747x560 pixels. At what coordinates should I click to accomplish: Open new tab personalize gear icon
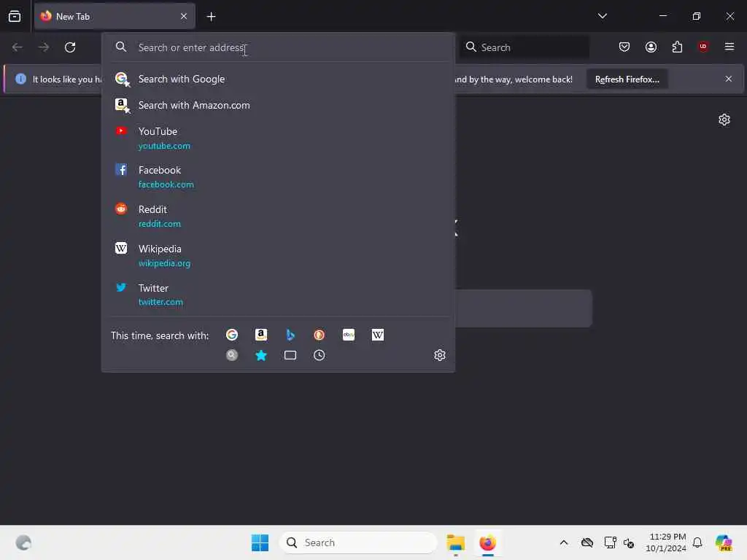[724, 120]
